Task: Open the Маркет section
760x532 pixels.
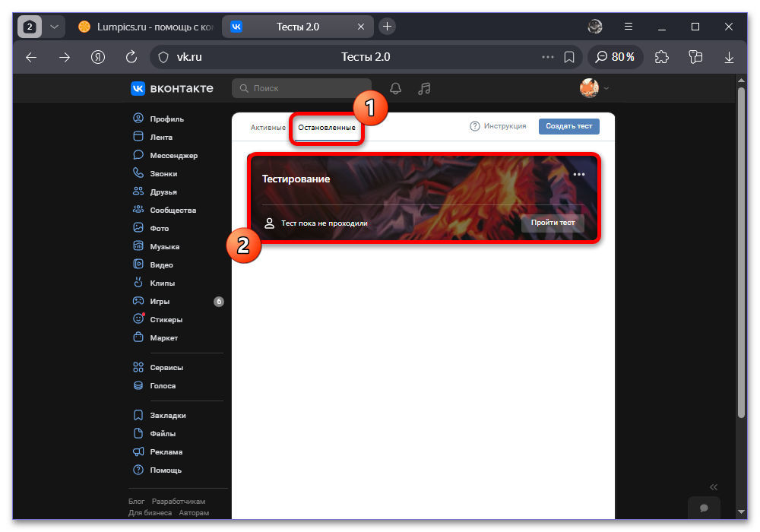Action: pos(155,337)
